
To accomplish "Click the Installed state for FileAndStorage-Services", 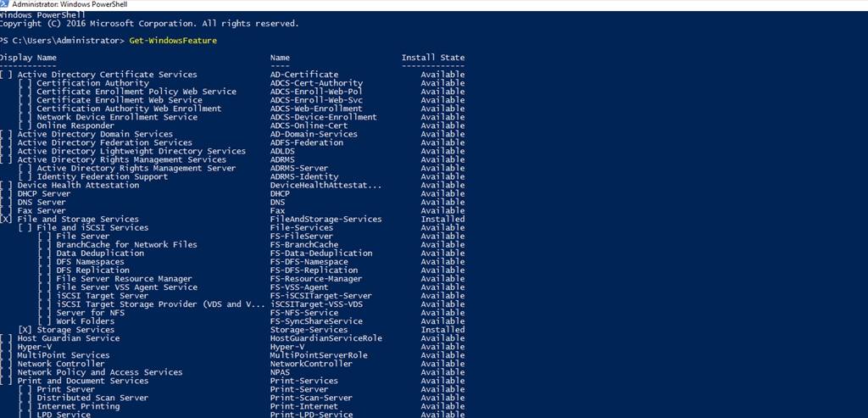I will point(442,220).
